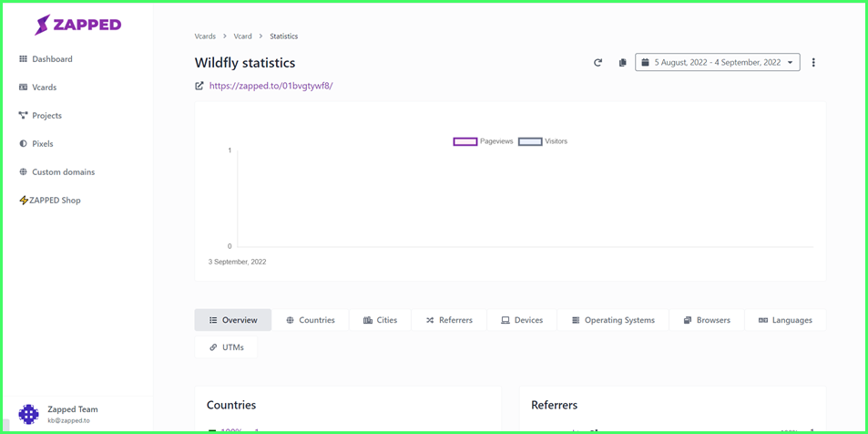
Task: Switch to the Operating Systems tab
Action: [x=613, y=320]
